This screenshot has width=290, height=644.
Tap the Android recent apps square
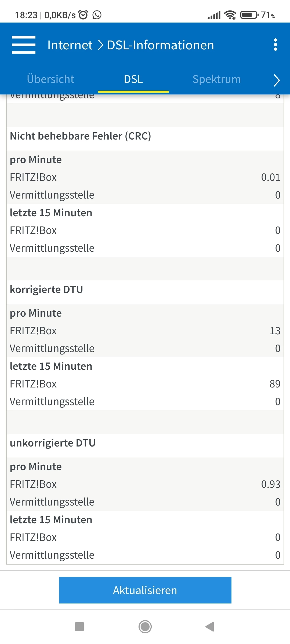[x=79, y=627]
